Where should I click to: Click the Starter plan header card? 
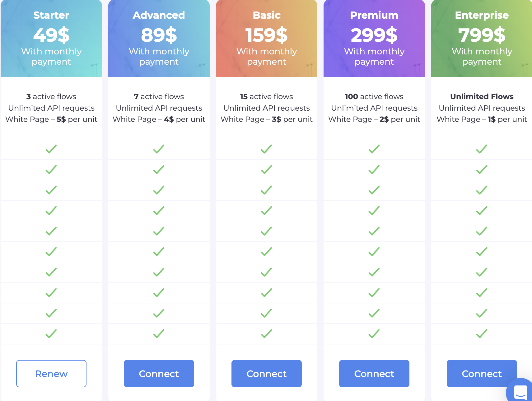(51, 39)
